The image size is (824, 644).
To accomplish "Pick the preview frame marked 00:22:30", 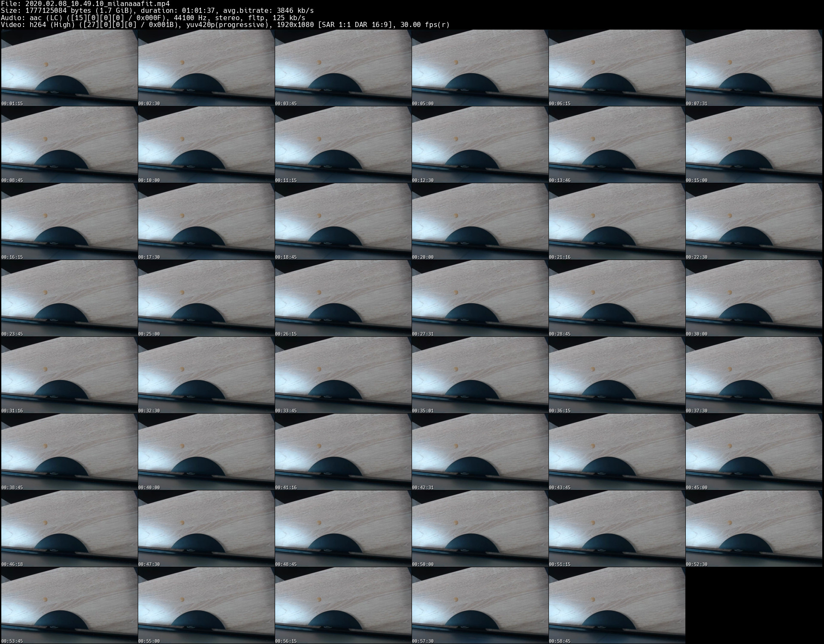I will (x=754, y=221).
